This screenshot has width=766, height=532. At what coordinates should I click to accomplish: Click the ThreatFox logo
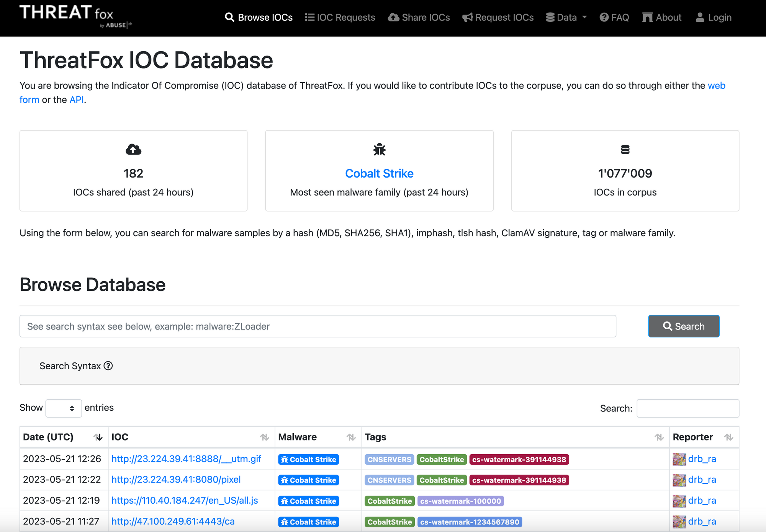(x=76, y=17)
